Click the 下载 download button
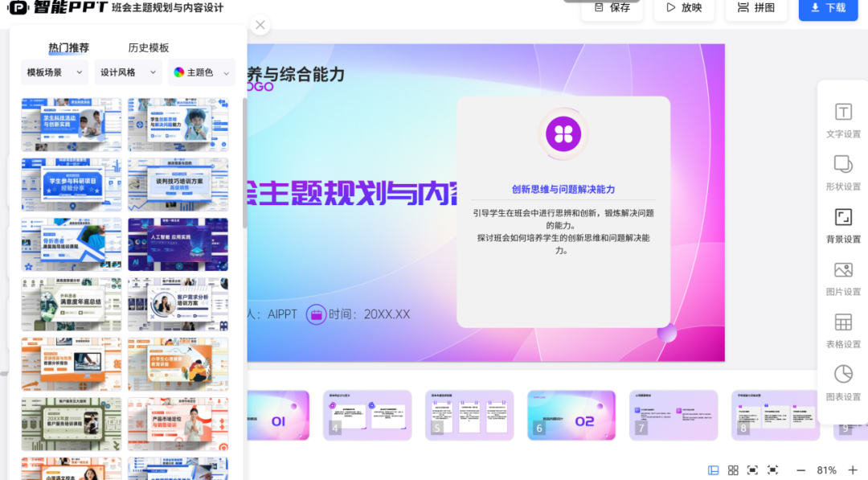This screenshot has width=868, height=480. [x=828, y=10]
